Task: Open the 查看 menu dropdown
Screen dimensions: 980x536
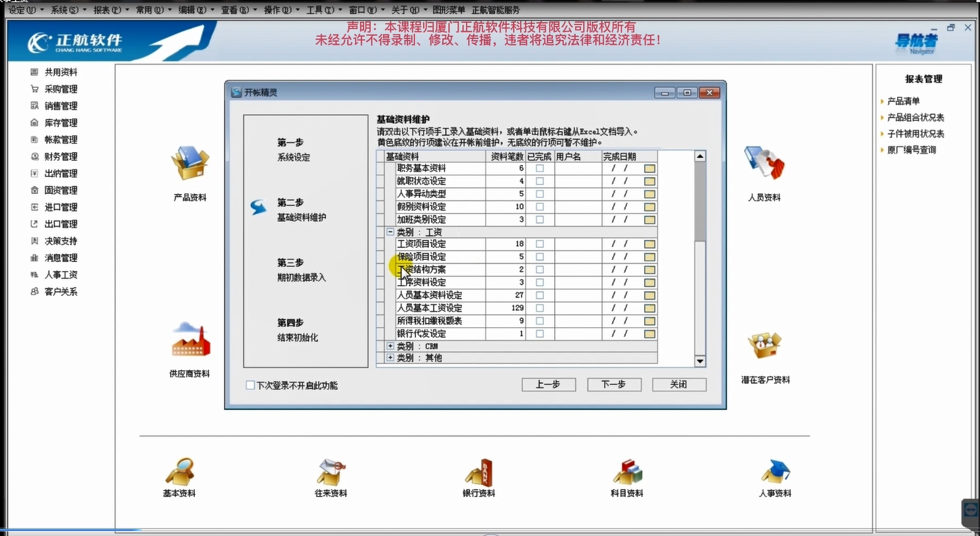Action: [238, 10]
